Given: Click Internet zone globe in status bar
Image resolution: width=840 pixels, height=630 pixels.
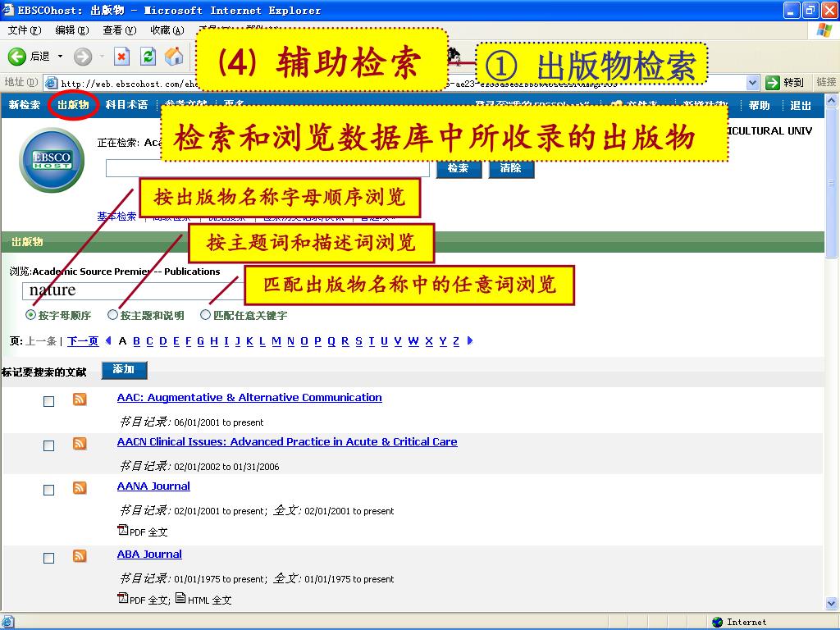Looking at the screenshot, I should 717,622.
